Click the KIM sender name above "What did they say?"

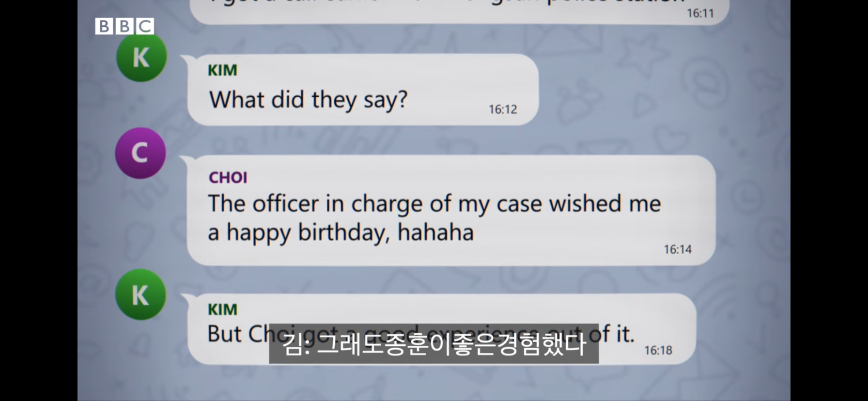pyautogui.click(x=222, y=70)
